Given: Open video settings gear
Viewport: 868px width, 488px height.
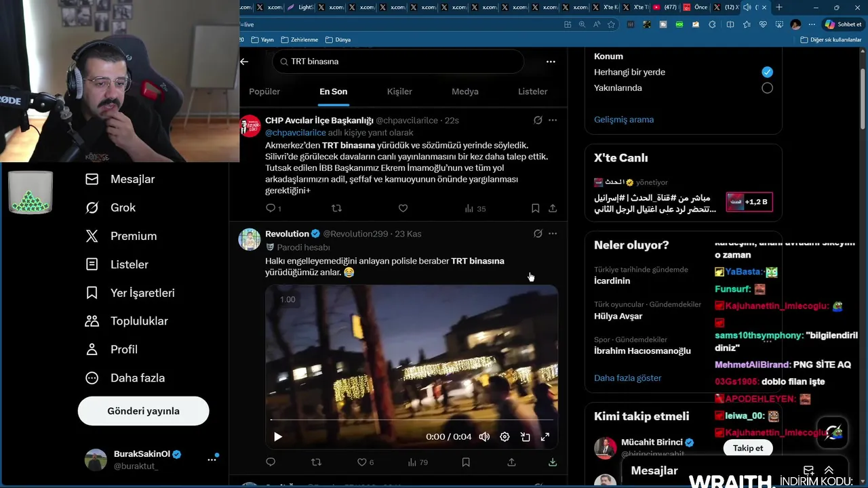Looking at the screenshot, I should click(505, 436).
